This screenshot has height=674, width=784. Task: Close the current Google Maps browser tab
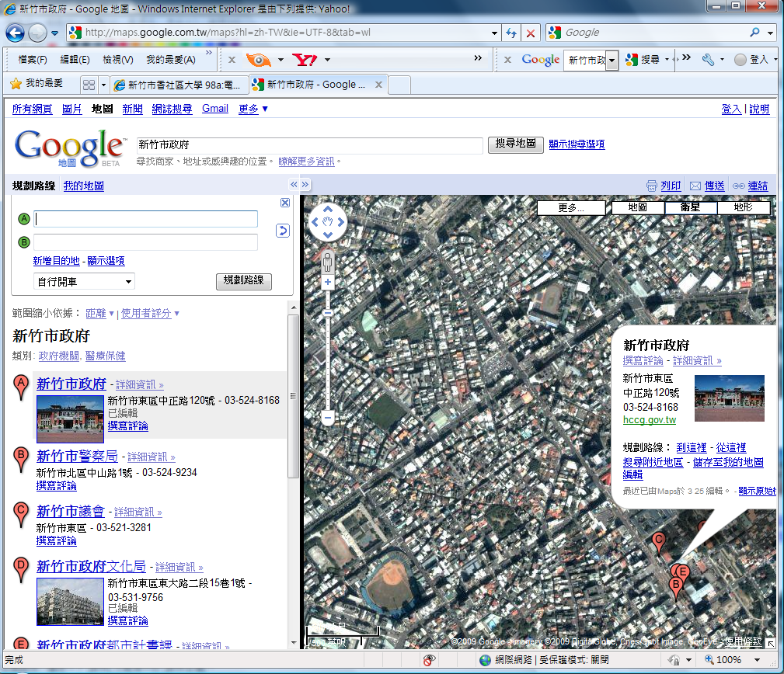pos(378,85)
